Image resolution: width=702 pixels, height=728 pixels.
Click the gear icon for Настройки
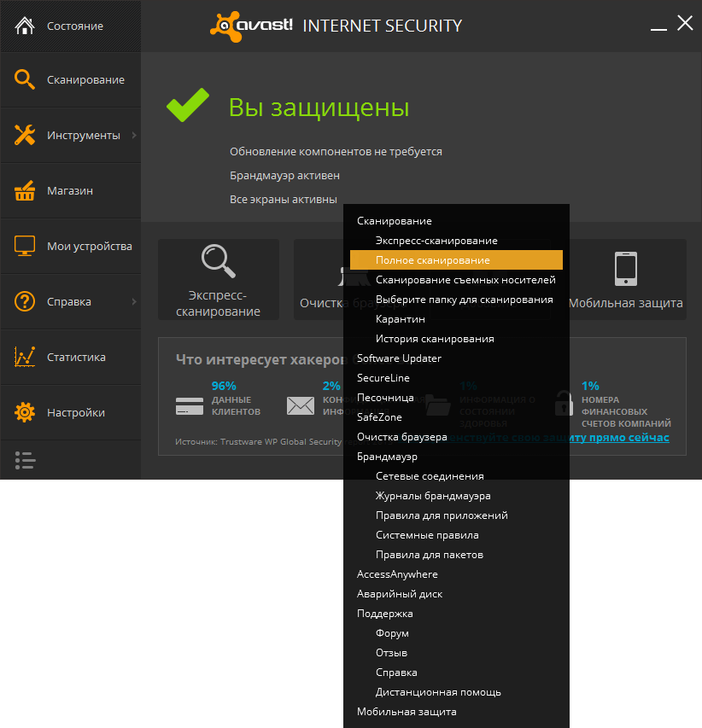coord(25,412)
